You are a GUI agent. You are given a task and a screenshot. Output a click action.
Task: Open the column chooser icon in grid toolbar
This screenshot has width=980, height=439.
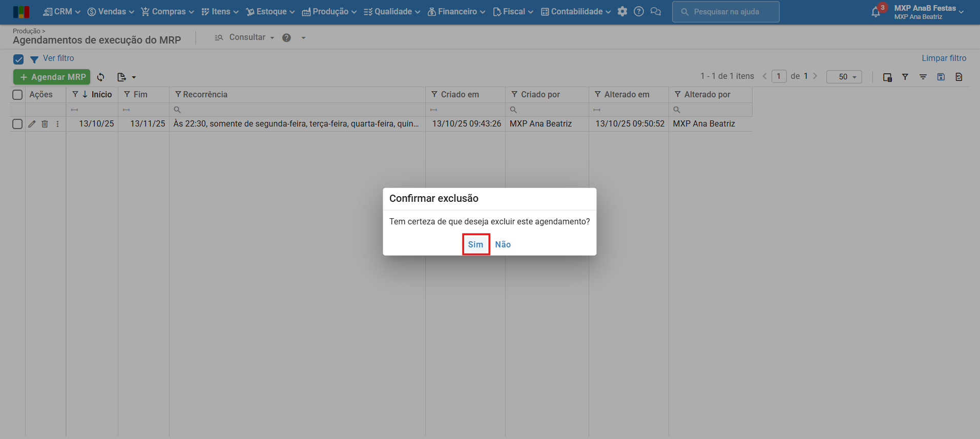pyautogui.click(x=888, y=77)
